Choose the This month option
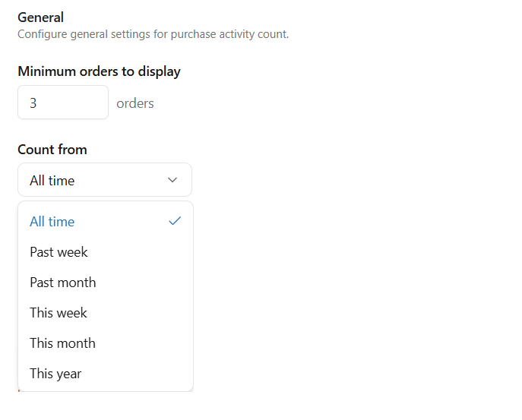The image size is (522, 420). [62, 343]
